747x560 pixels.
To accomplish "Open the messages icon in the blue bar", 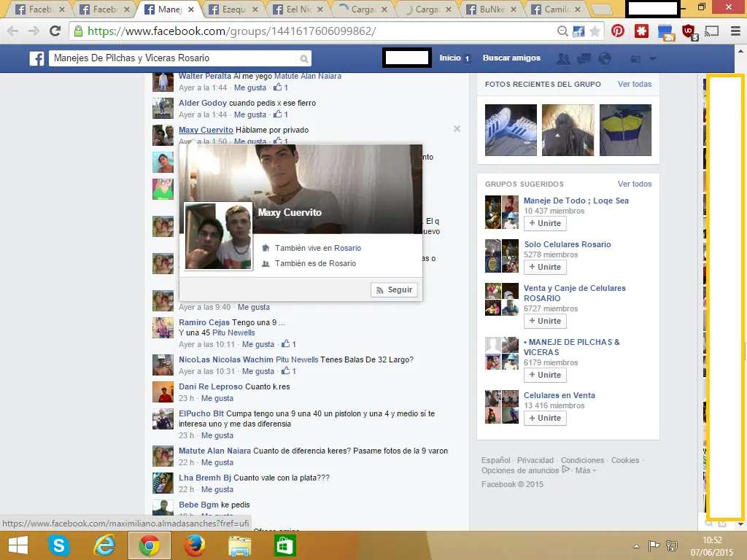I will pyautogui.click(x=584, y=58).
